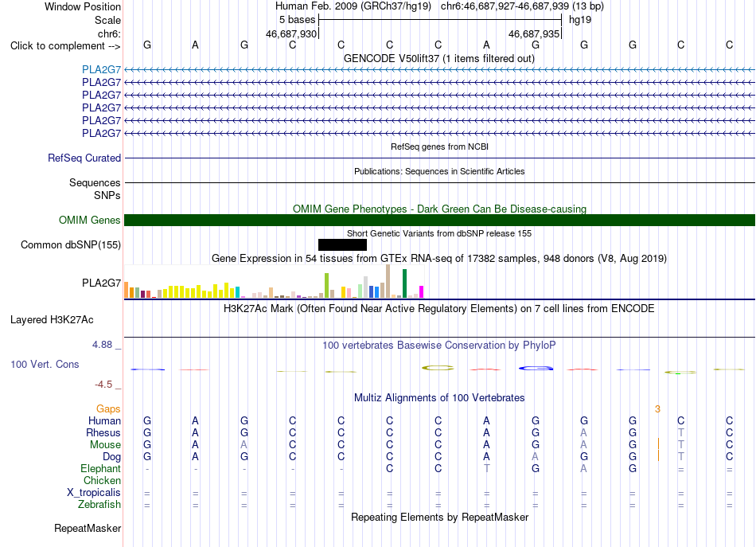The height and width of the screenshot is (547, 756).
Task: Click the 100 Vert. Cons label
Action: (45, 364)
